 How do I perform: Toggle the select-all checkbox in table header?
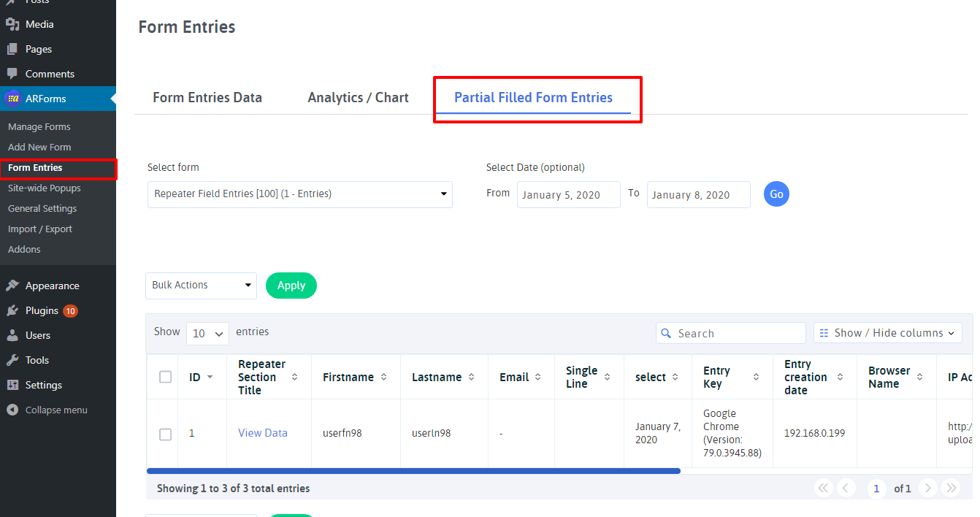pyautogui.click(x=165, y=377)
